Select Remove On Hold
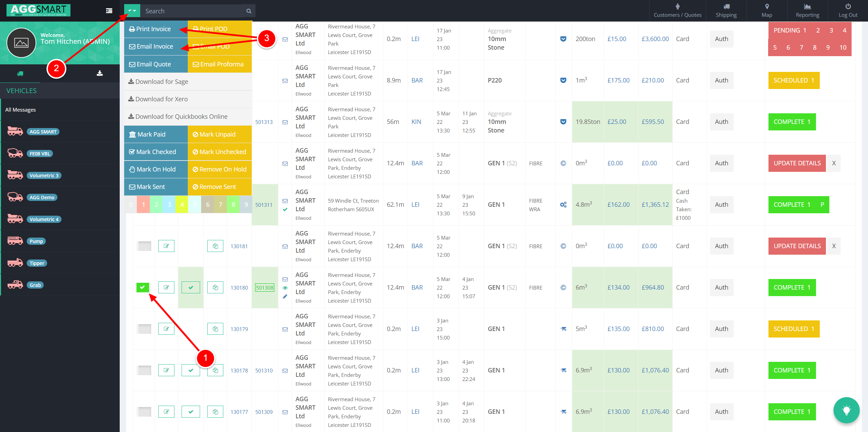The width and height of the screenshot is (868, 432). 220,169
